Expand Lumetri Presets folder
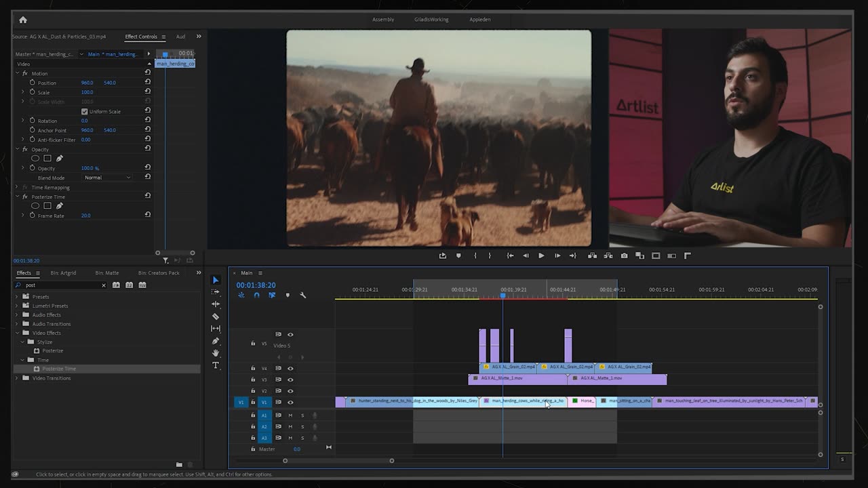The image size is (868, 488). coord(18,306)
